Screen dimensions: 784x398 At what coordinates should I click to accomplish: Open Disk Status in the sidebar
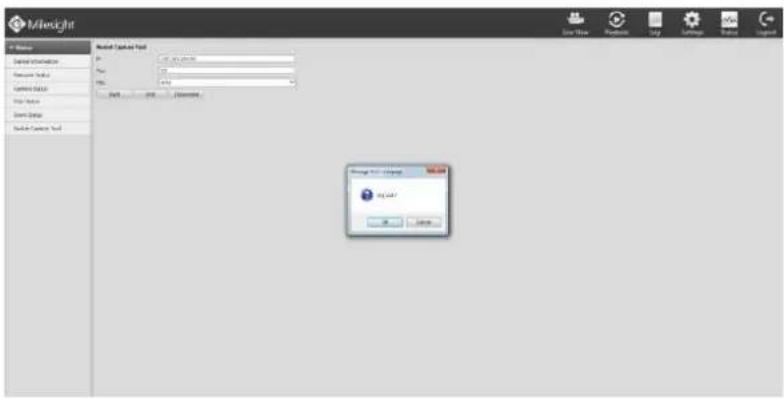tap(48, 102)
